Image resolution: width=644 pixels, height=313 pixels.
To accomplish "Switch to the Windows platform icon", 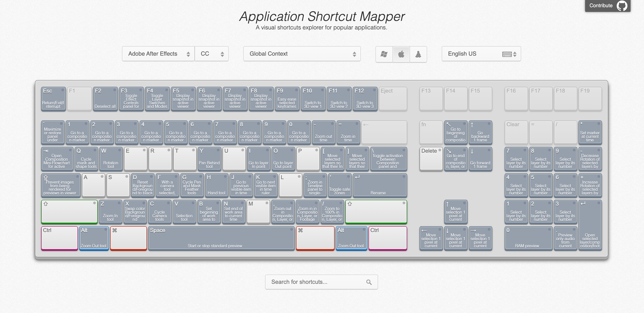I will click(x=384, y=54).
